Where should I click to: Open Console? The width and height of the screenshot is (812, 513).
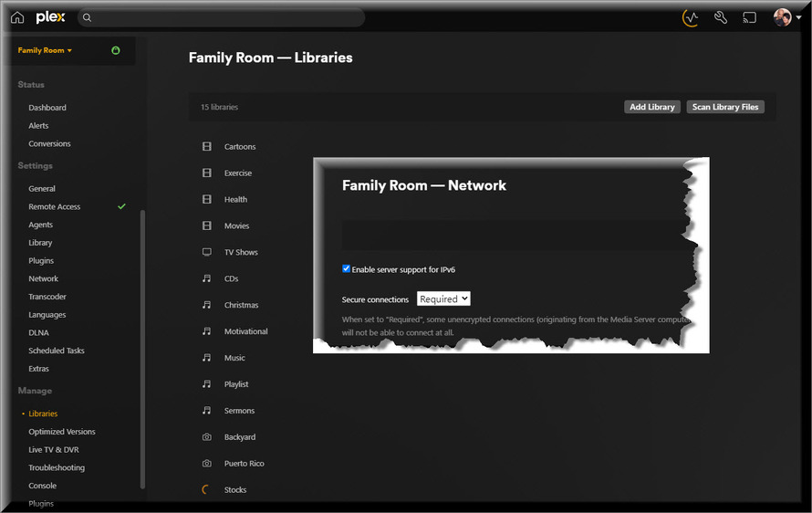tap(43, 486)
